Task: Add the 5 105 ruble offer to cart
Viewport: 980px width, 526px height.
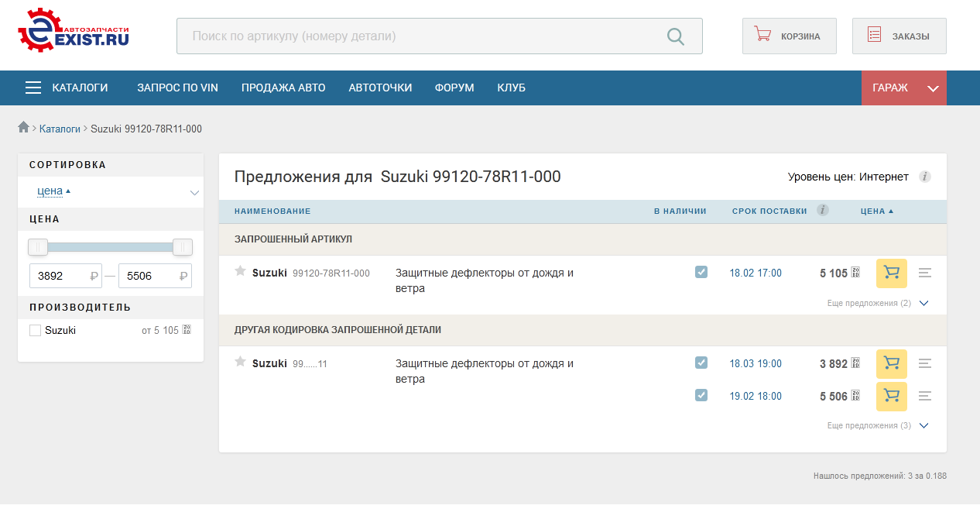Action: tap(891, 273)
